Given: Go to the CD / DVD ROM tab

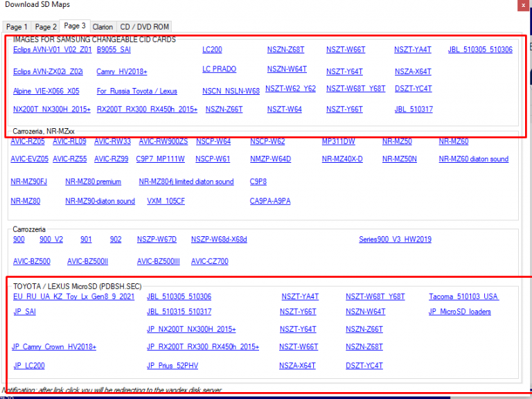Looking at the screenshot, I should (x=144, y=27).
